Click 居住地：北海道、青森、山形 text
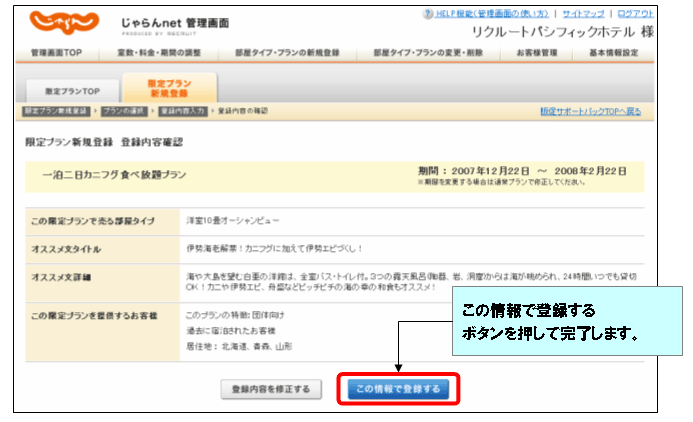This screenshot has height=422, width=693. pyautogui.click(x=239, y=346)
